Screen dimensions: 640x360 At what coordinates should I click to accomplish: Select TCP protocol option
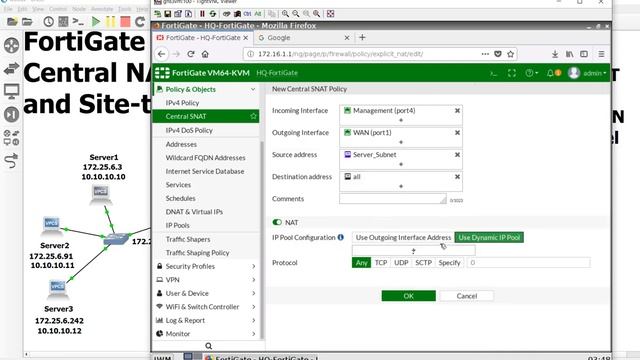pyautogui.click(x=381, y=262)
